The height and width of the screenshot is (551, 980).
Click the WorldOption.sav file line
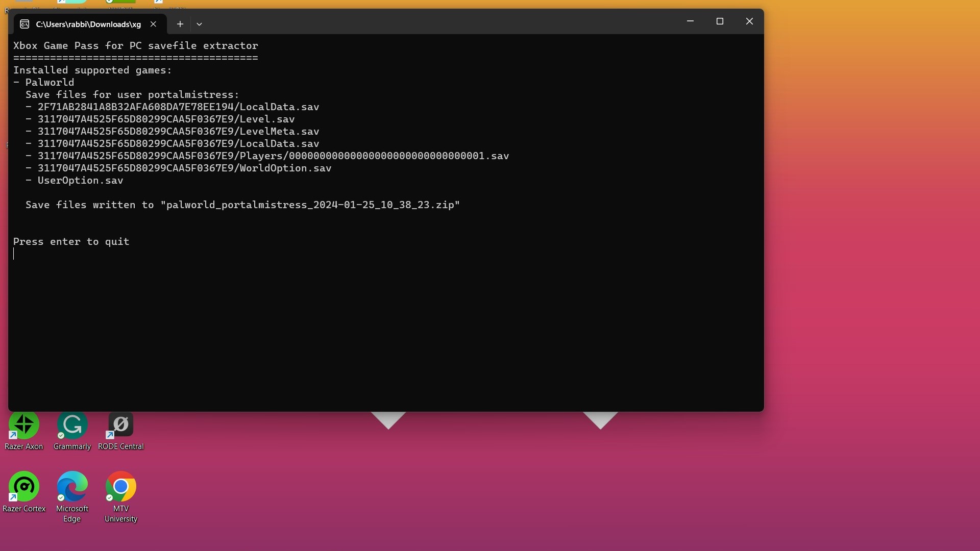(179, 168)
